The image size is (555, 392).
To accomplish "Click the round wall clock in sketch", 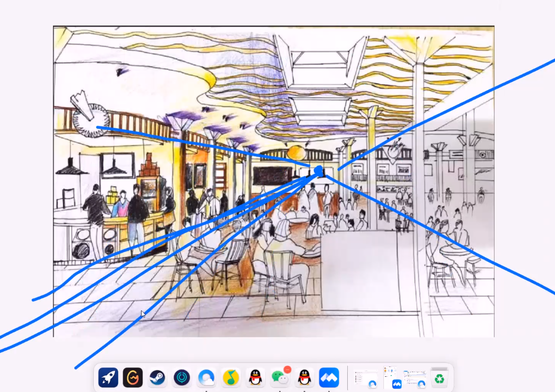I will (91, 120).
